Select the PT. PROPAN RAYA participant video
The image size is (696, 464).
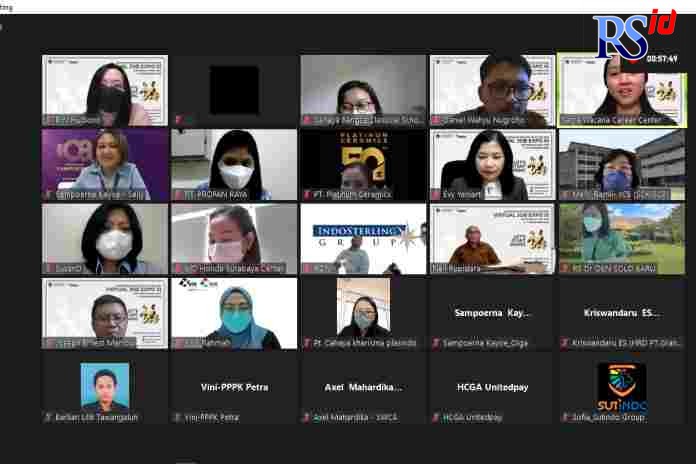(234, 164)
